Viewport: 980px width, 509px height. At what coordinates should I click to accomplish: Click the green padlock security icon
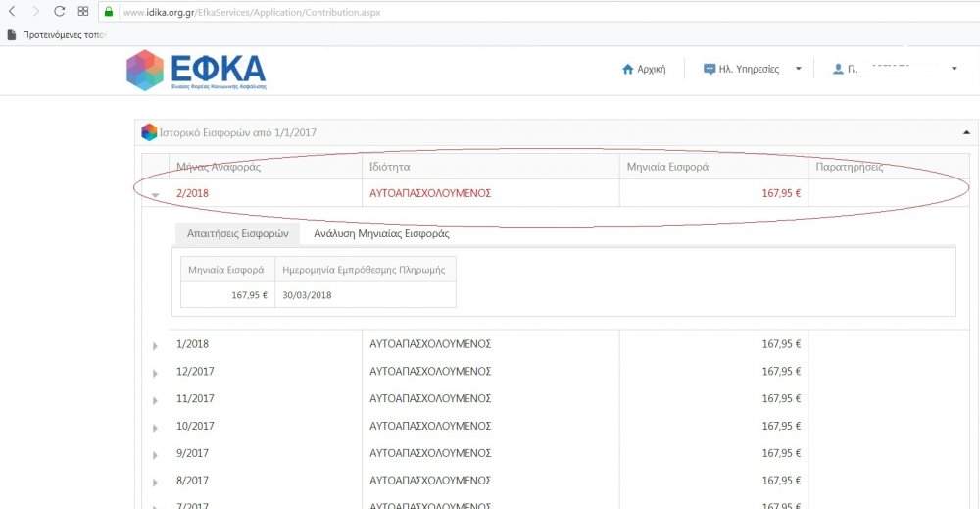(109, 13)
